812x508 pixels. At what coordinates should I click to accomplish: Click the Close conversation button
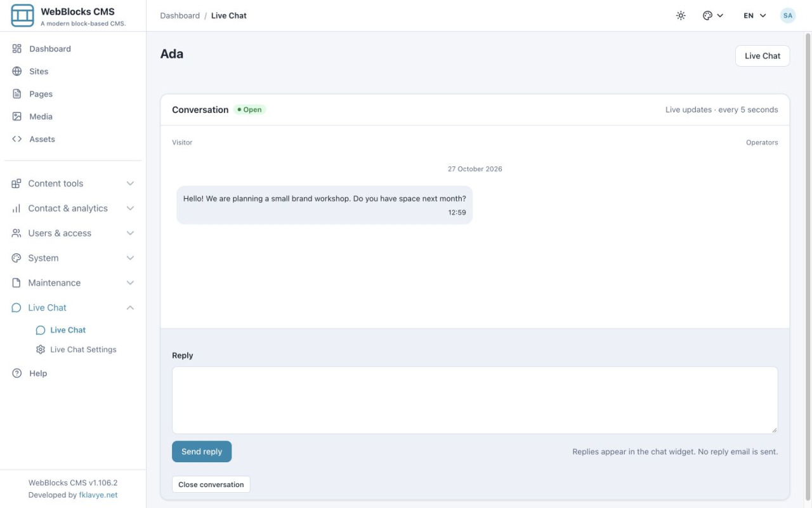pyautogui.click(x=211, y=485)
